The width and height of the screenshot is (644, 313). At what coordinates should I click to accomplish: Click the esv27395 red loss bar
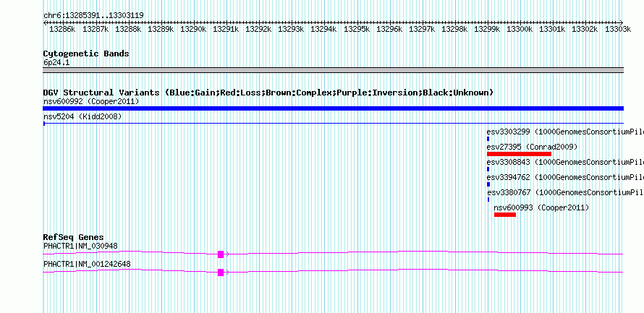pos(519,154)
